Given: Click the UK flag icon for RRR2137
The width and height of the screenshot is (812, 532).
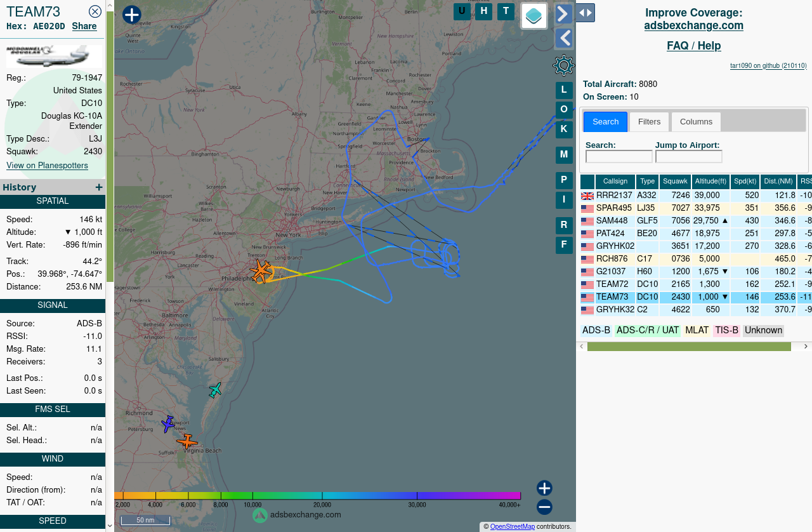Looking at the screenshot, I should (x=587, y=196).
